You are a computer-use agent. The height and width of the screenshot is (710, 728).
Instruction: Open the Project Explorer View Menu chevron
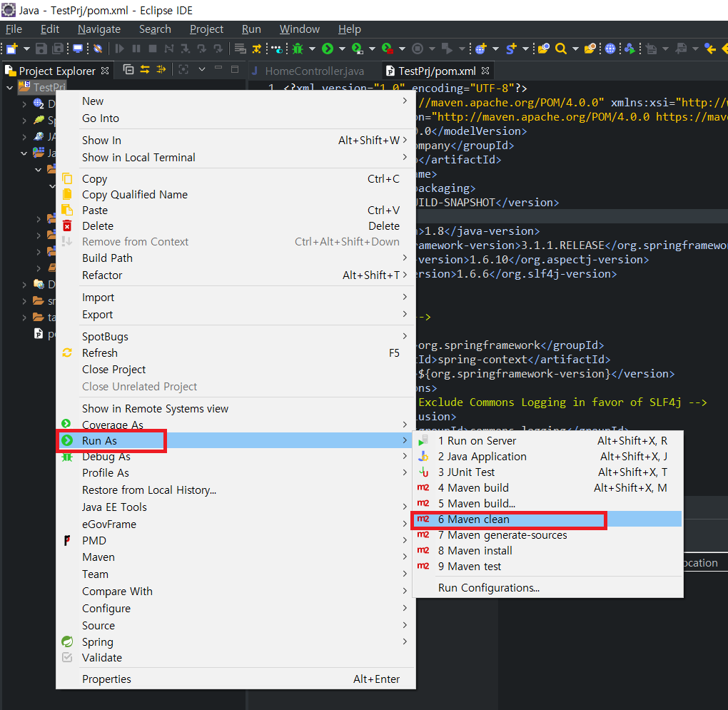201,69
